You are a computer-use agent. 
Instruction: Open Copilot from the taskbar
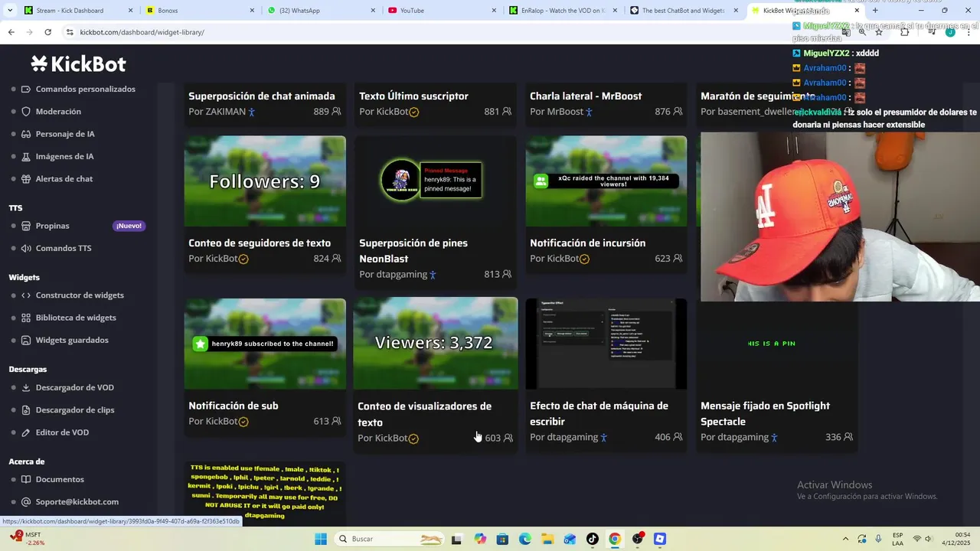pos(480,539)
